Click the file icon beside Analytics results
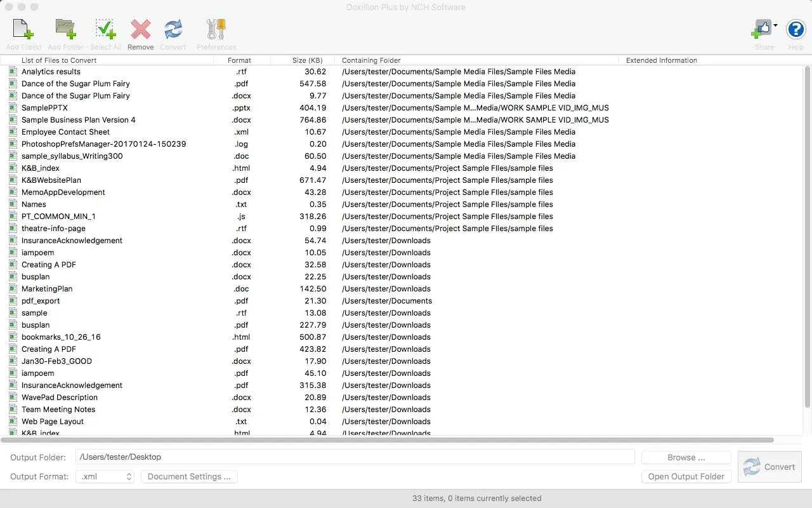This screenshot has height=508, width=812. tap(13, 72)
